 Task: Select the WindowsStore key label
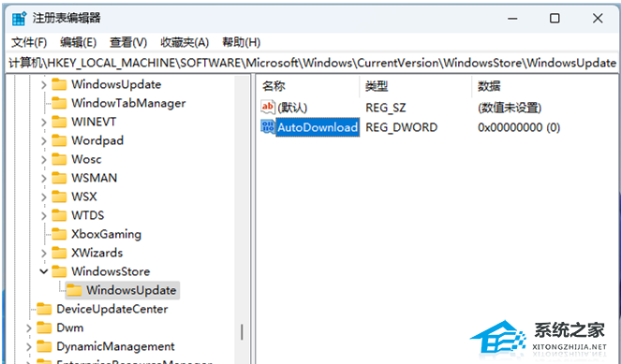[x=111, y=271]
